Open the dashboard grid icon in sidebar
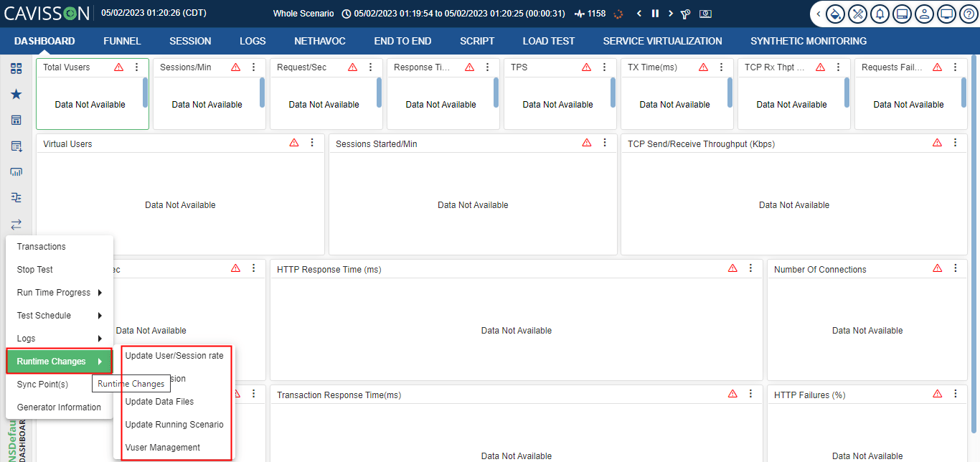 click(x=16, y=68)
